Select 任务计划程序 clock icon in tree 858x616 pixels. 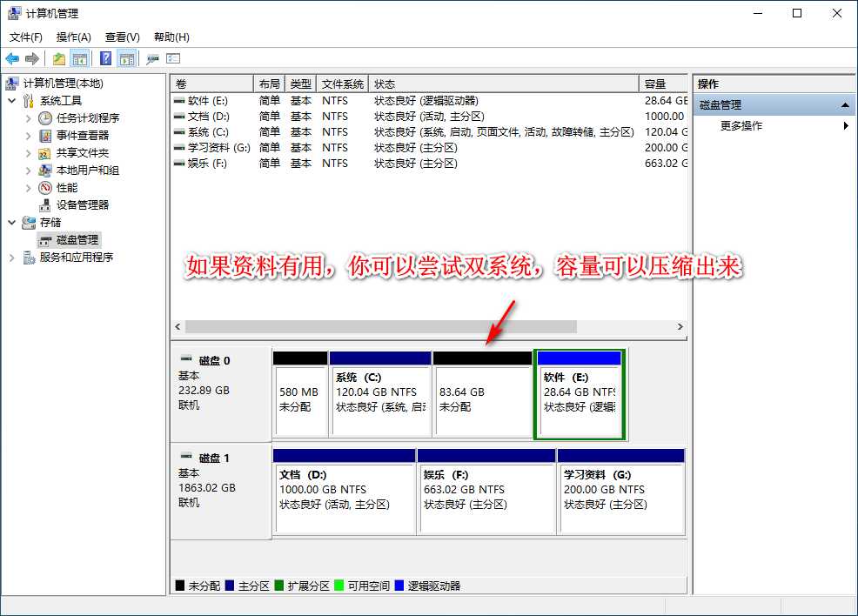click(x=45, y=118)
